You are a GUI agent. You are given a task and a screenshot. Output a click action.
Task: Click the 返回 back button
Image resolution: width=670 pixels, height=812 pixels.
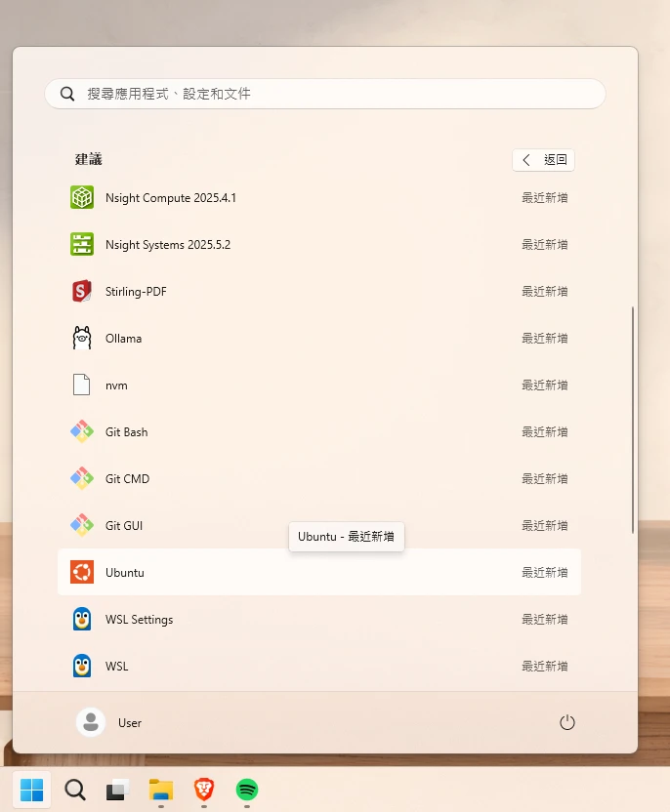tap(543, 160)
